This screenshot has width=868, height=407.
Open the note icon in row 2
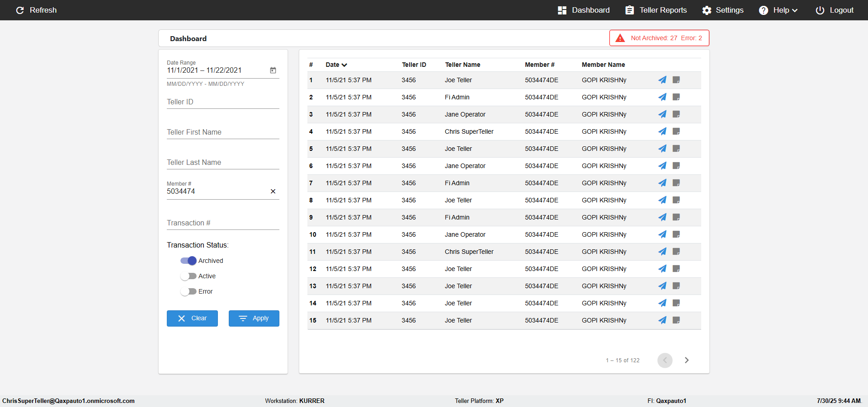pyautogui.click(x=676, y=97)
